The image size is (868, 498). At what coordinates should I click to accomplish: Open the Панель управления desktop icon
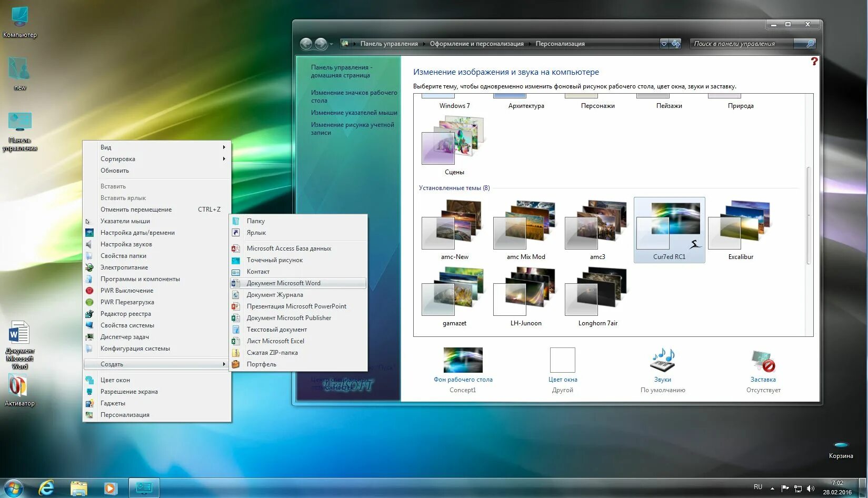[x=19, y=132]
